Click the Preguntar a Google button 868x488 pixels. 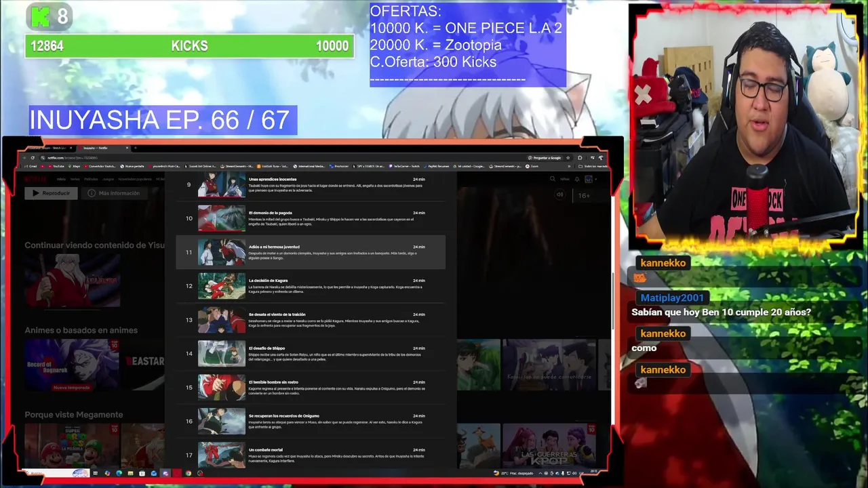545,158
